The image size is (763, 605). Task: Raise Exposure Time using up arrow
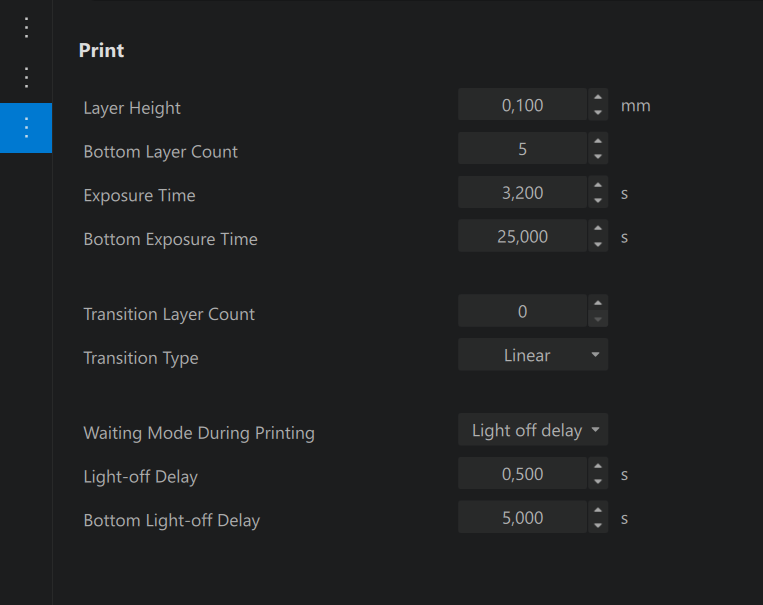point(598,184)
